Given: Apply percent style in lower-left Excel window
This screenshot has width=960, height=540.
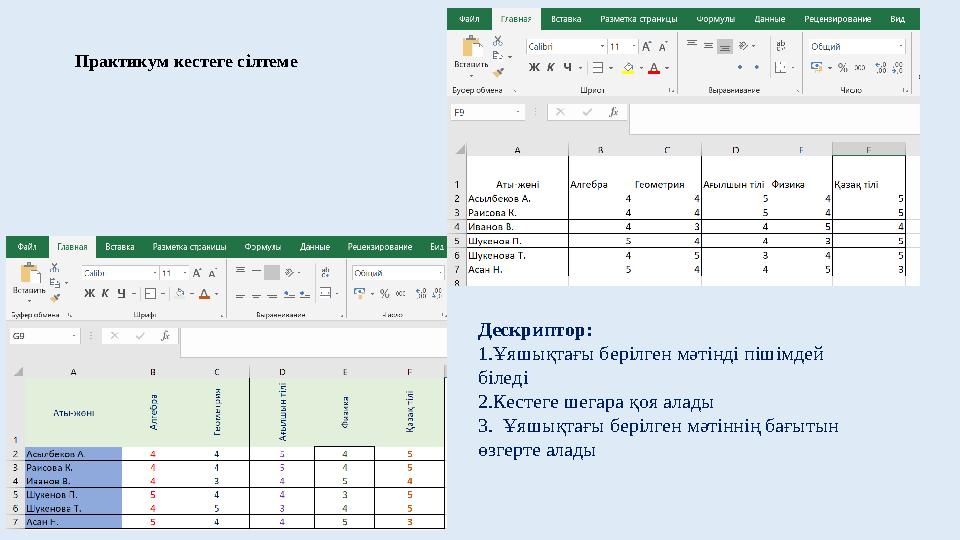Looking at the screenshot, I should (x=384, y=294).
